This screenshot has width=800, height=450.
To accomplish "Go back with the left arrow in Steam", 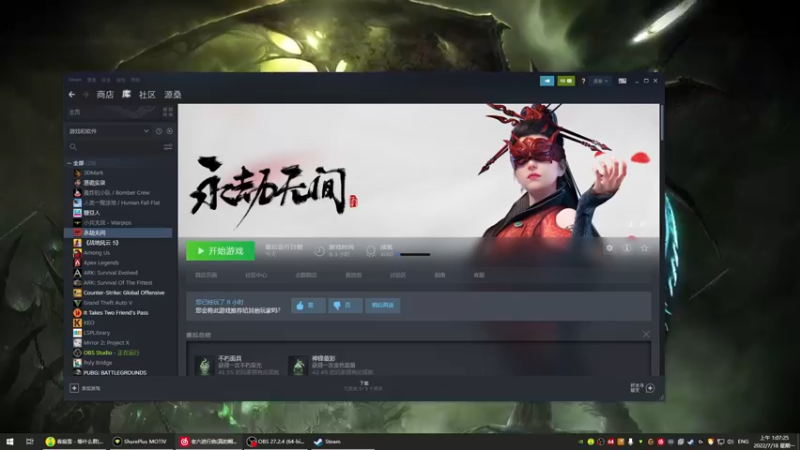I will pos(72,94).
